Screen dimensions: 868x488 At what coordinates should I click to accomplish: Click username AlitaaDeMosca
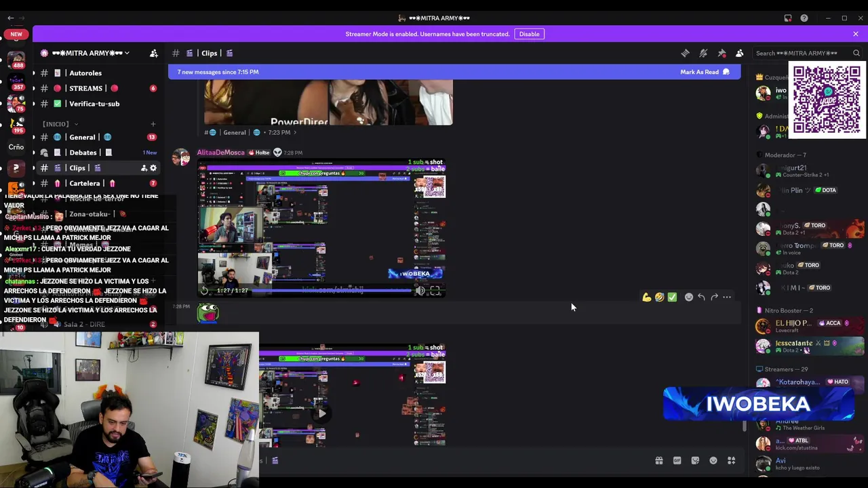[220, 152]
